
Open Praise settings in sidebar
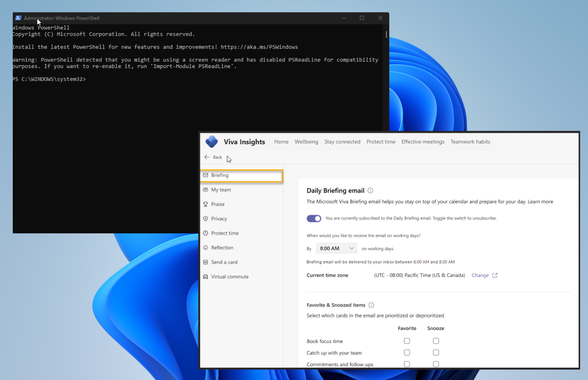(x=241, y=204)
